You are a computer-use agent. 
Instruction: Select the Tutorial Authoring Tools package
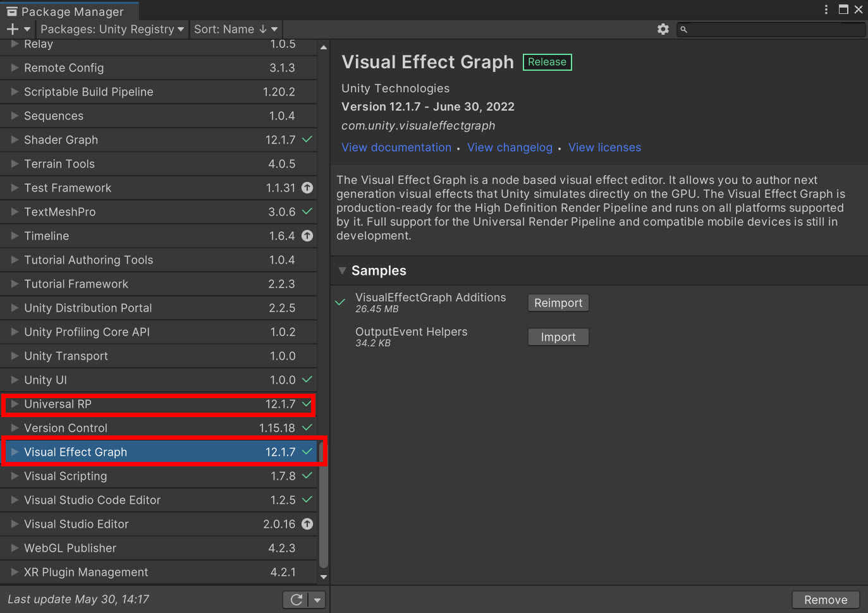pyautogui.click(x=158, y=260)
